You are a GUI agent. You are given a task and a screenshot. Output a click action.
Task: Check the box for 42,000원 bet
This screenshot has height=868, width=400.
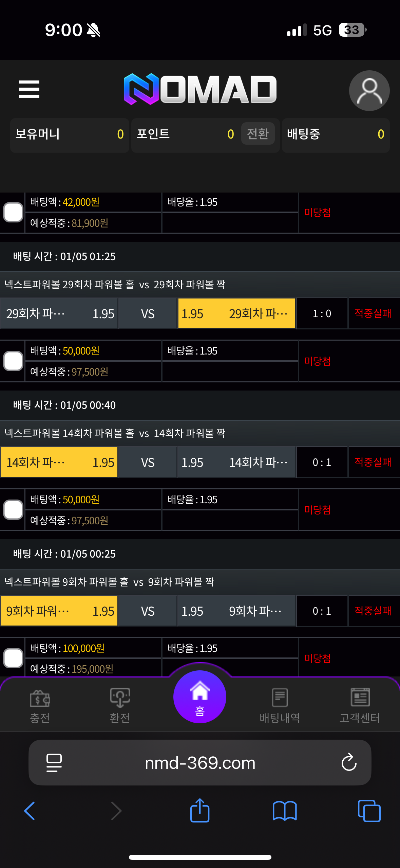pos(13,213)
